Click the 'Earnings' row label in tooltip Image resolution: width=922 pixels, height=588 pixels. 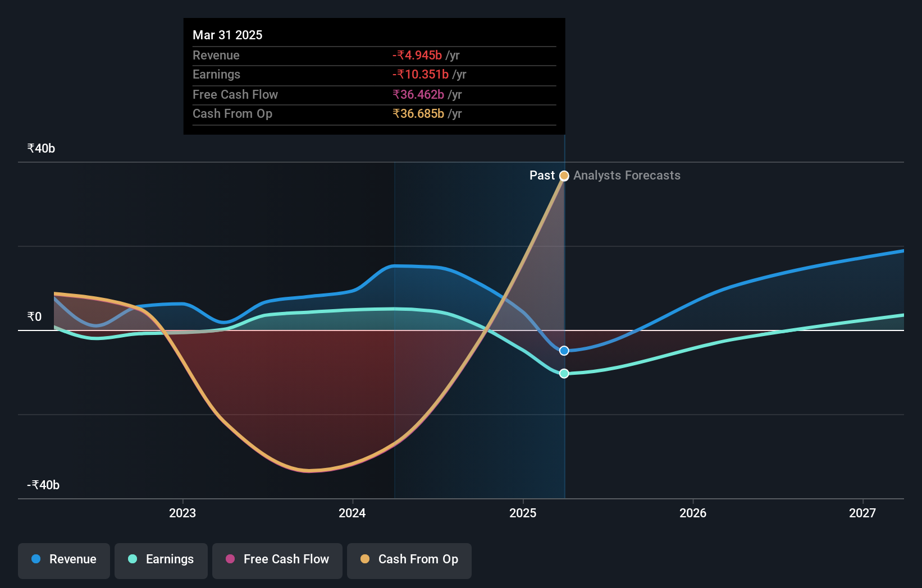(x=216, y=74)
